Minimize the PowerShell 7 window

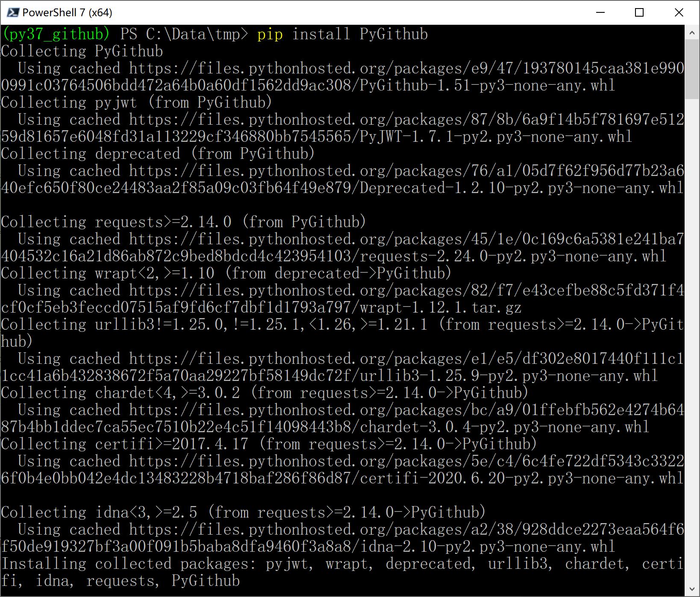click(x=600, y=12)
